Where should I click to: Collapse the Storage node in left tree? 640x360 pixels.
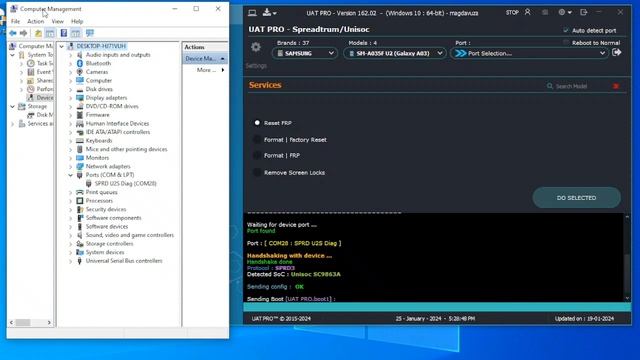[13, 107]
